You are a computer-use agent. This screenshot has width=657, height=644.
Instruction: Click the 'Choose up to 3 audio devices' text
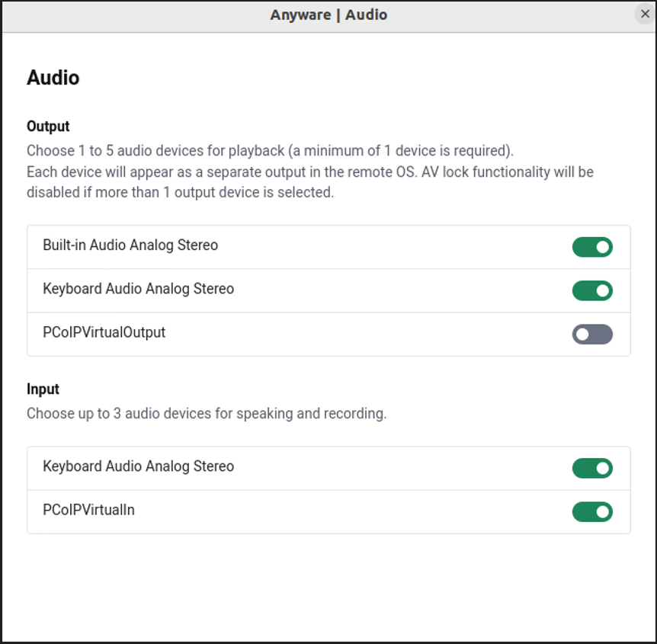pyautogui.click(x=206, y=414)
